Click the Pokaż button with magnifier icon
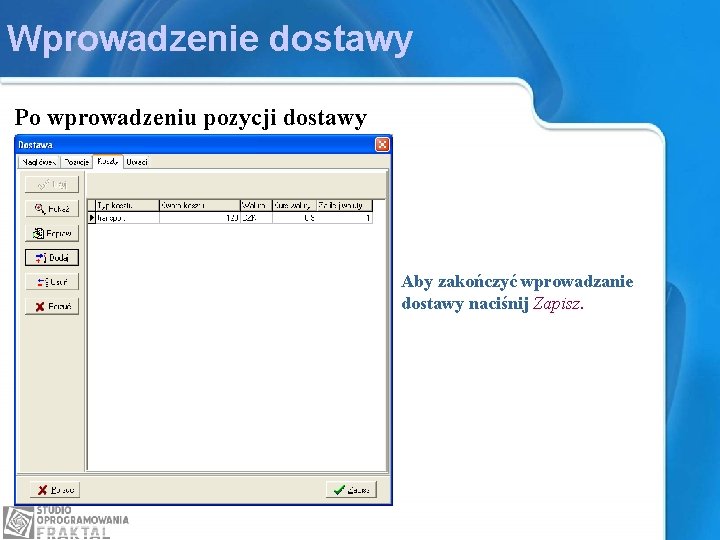This screenshot has width=720, height=540. pyautogui.click(x=52, y=209)
